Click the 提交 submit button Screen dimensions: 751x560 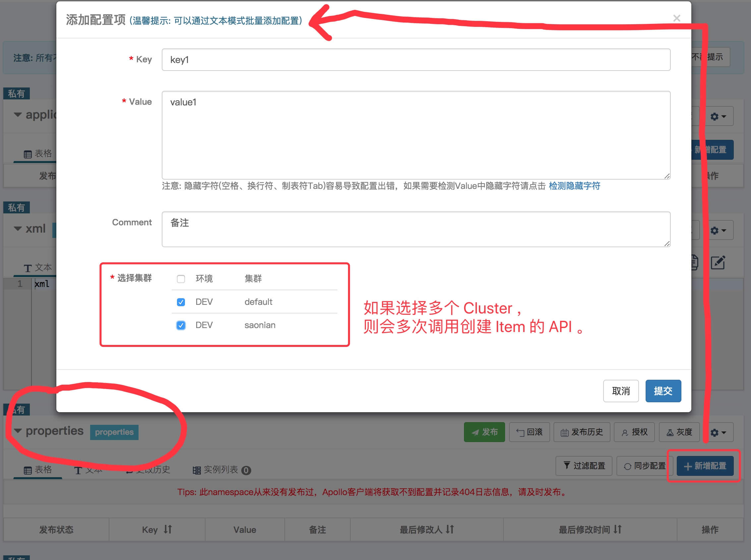click(x=663, y=391)
